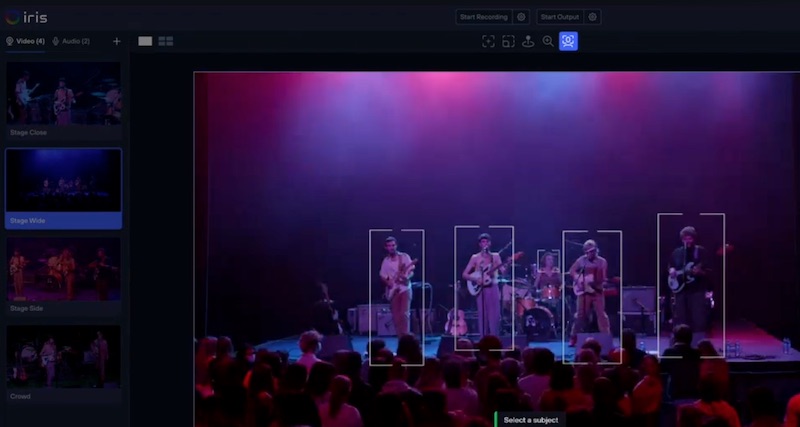The width and height of the screenshot is (800, 427).
Task: Choose the Stage Side camera thumbnail
Action: click(64, 268)
